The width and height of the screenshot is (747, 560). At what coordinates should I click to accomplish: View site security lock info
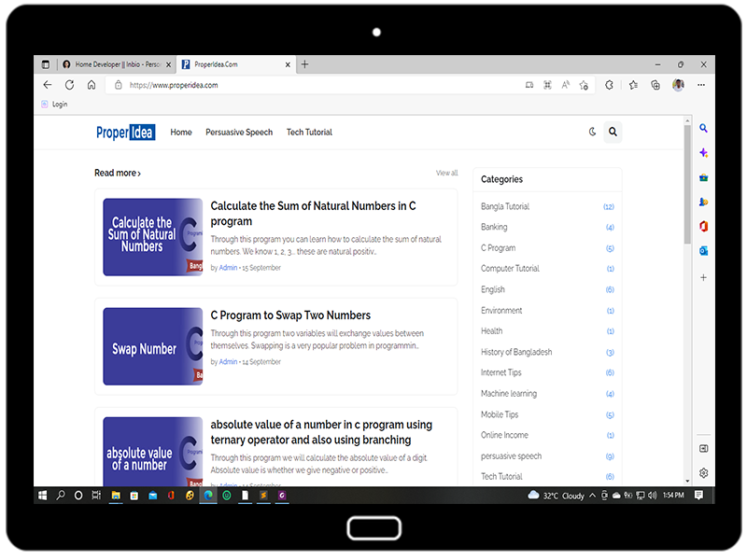pyautogui.click(x=119, y=85)
